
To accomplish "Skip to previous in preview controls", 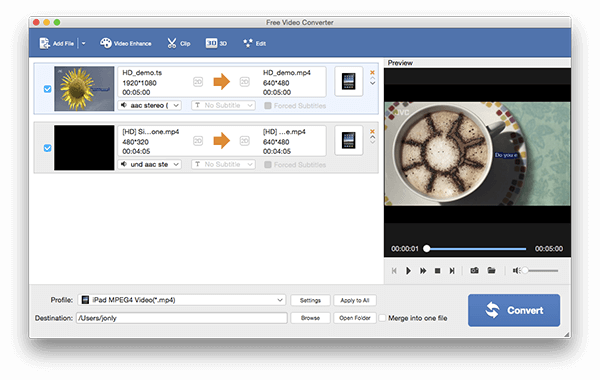I will [394, 271].
